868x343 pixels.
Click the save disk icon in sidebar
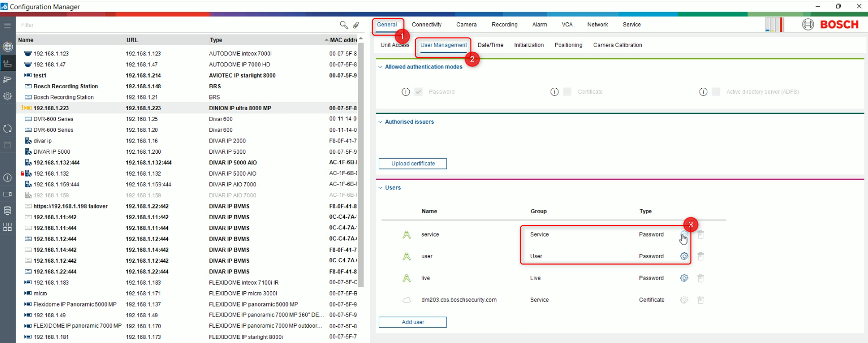(x=8, y=145)
